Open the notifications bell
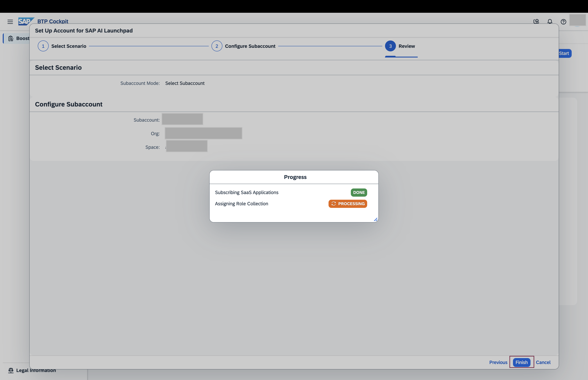 (x=550, y=21)
